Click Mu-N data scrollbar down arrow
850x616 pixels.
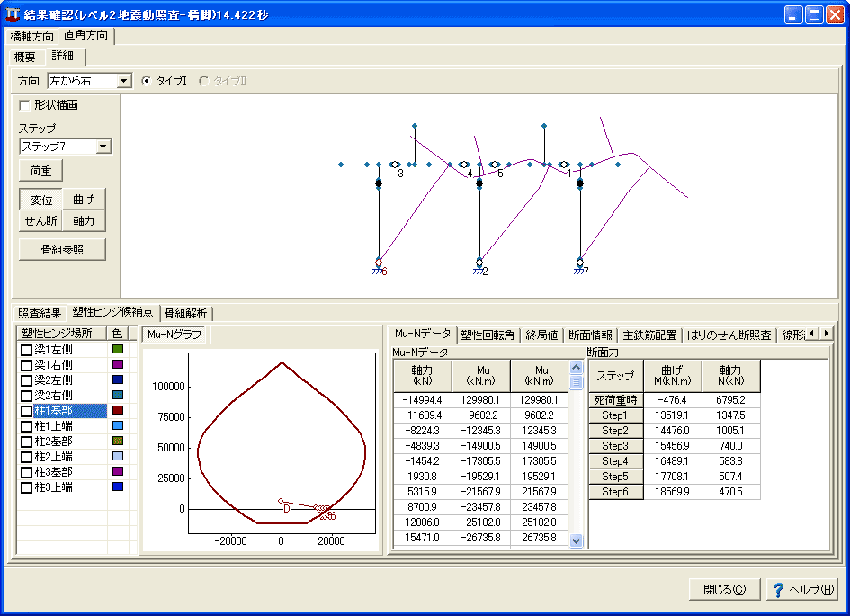click(x=577, y=540)
